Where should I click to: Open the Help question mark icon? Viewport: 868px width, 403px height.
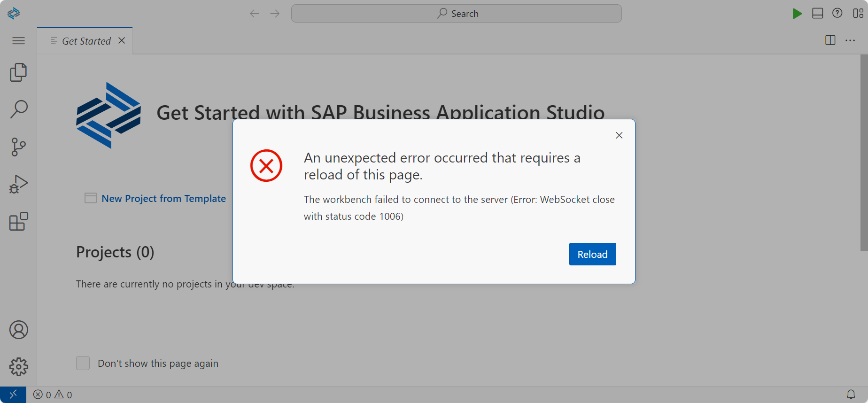click(837, 13)
